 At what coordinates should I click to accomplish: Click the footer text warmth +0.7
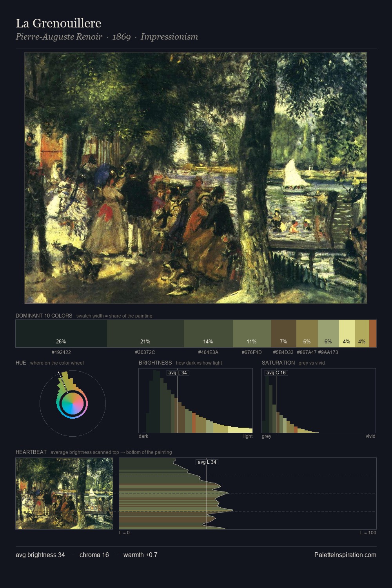[x=140, y=555]
